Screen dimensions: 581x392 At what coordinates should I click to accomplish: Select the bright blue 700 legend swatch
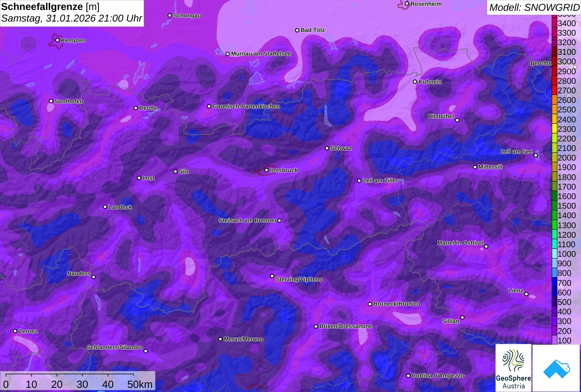coord(554,283)
